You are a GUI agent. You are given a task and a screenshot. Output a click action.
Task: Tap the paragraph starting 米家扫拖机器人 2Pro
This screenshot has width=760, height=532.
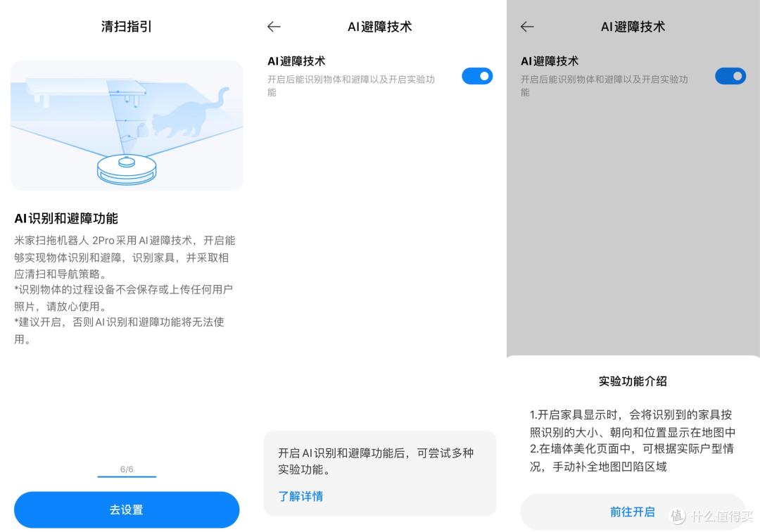point(125,257)
